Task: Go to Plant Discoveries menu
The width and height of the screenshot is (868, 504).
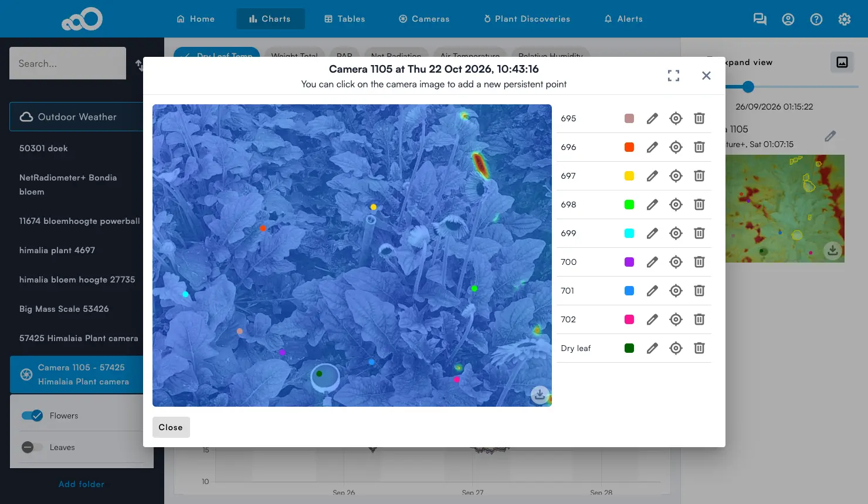Action: pos(527,19)
